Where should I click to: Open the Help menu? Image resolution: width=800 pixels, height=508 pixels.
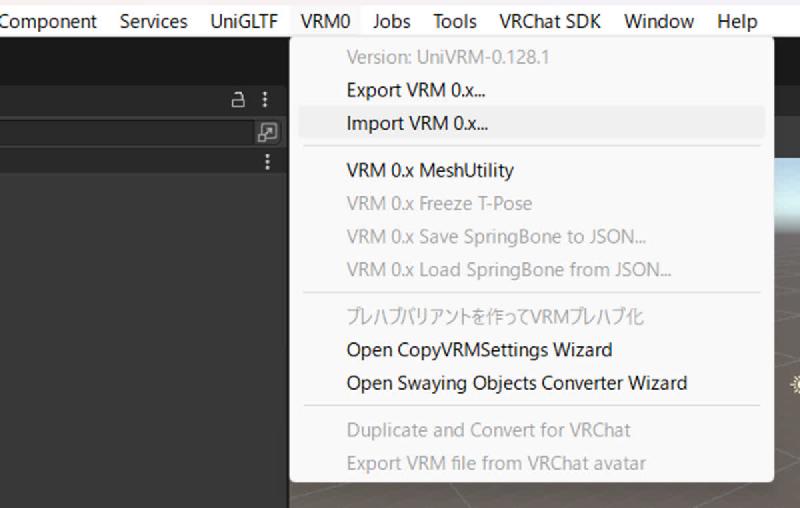(737, 21)
